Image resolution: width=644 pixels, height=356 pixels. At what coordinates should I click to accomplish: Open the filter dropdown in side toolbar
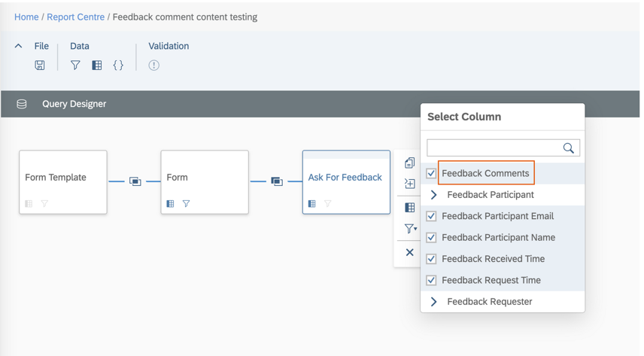pos(410,229)
